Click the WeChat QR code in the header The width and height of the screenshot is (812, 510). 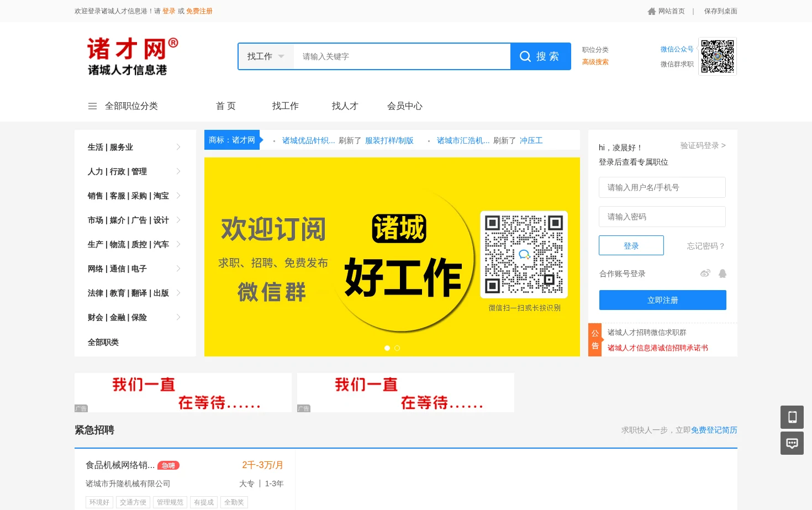coord(718,56)
